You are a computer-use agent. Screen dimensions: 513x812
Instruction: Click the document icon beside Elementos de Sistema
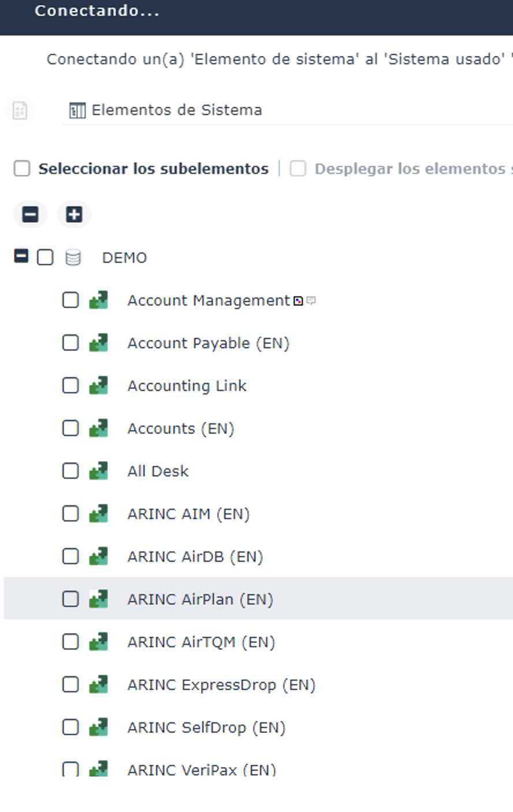[x=20, y=110]
